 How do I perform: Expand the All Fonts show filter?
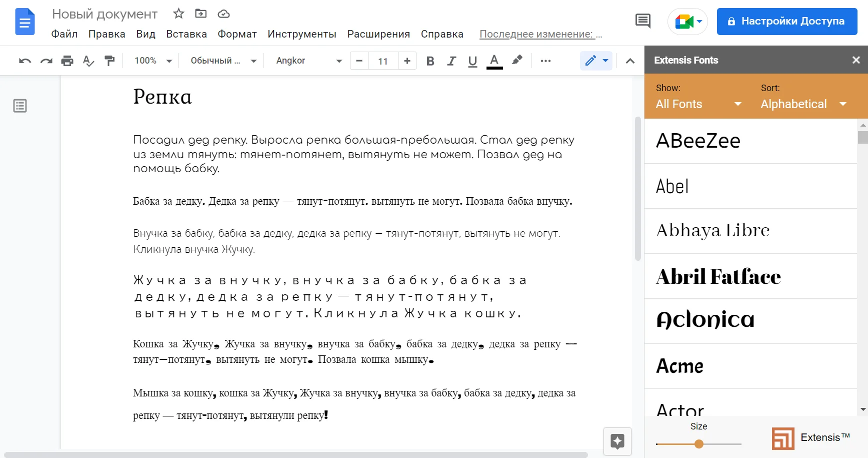(x=698, y=104)
